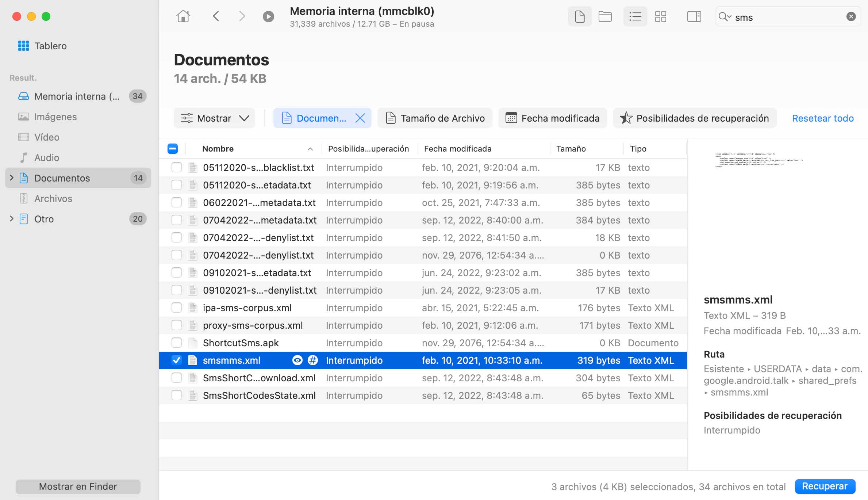This screenshot has height=500, width=868.
Task: Select the Otro category row
Action: click(78, 219)
